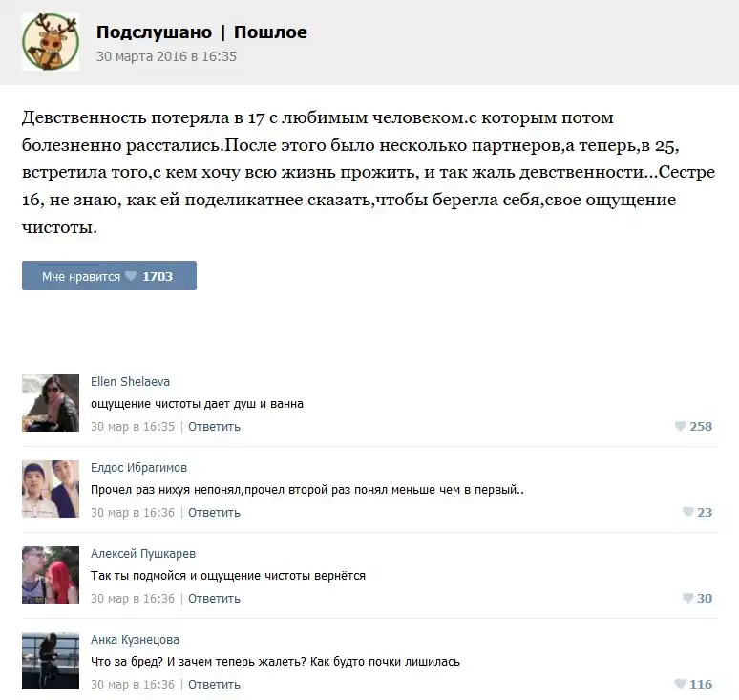The width and height of the screenshot is (739, 700).
Task: Click heart icon on Алексей Пушкарев's comment
Action: pos(687,598)
